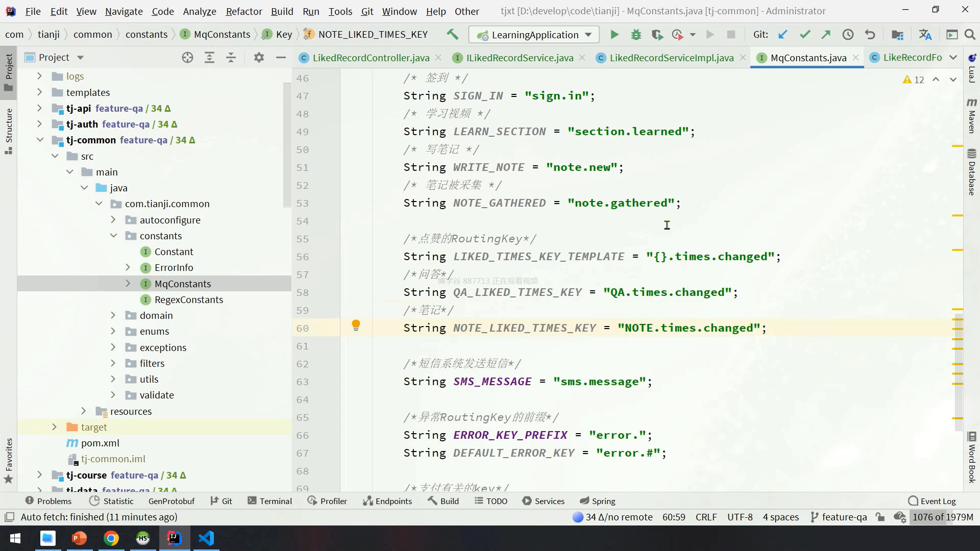This screenshot has width=980, height=551.
Task: Click the Git commit checkmark
Action: pos(805,35)
